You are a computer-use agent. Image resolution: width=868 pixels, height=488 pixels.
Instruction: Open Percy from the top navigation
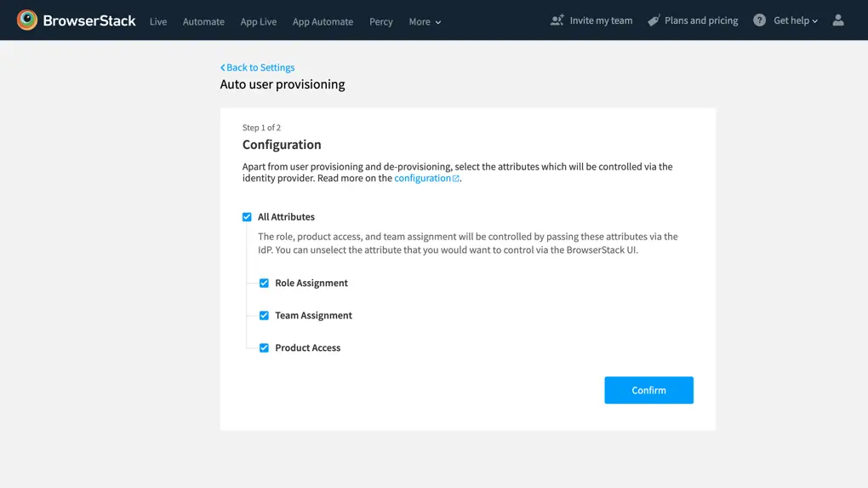[380, 22]
